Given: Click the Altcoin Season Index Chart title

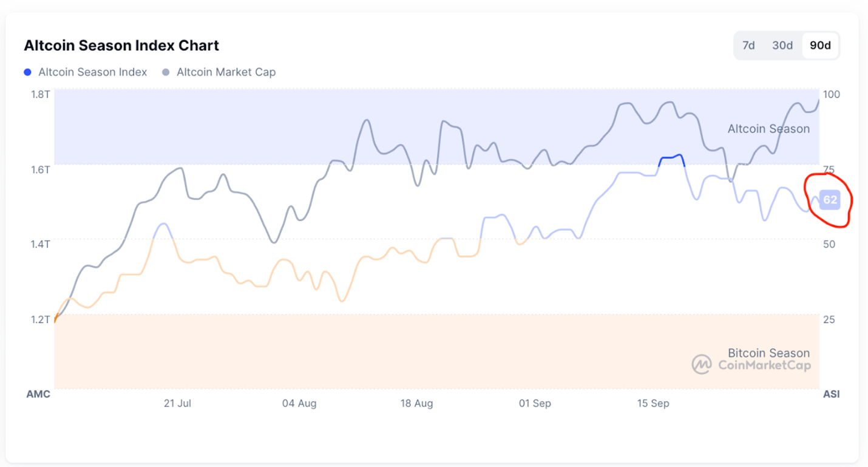Looking at the screenshot, I should click(121, 46).
